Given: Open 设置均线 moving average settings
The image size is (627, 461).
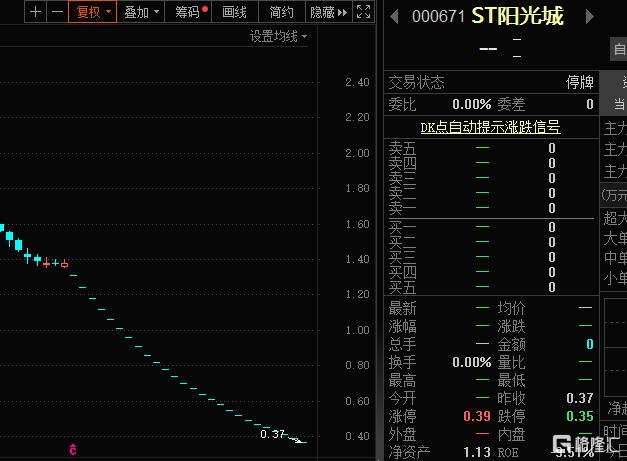Looking at the screenshot, I should click(278, 36).
